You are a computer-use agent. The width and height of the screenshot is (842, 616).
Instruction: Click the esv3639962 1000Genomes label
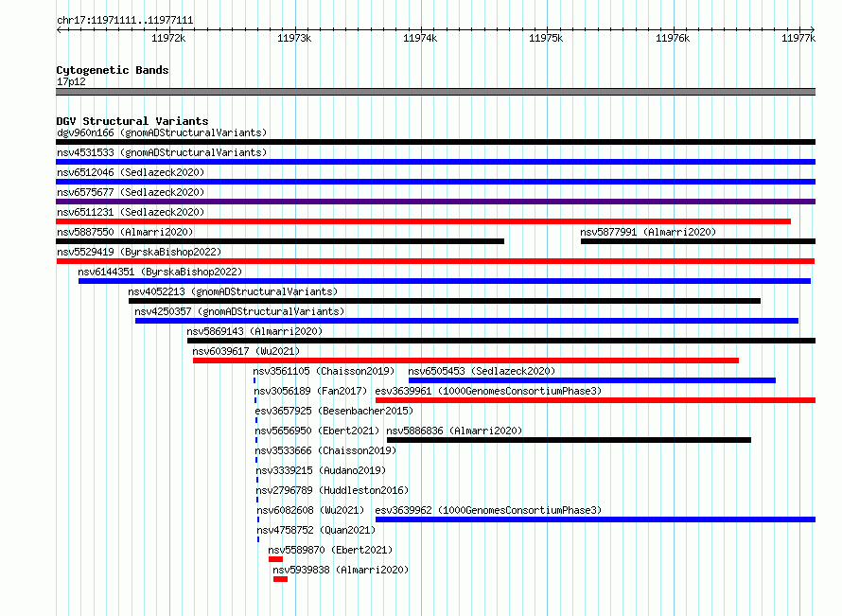click(488, 510)
